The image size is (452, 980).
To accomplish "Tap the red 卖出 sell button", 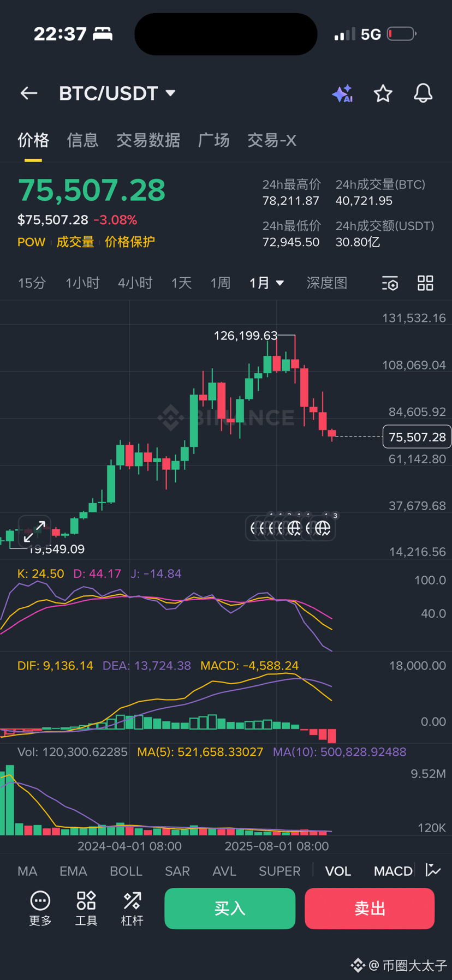I will click(x=370, y=909).
